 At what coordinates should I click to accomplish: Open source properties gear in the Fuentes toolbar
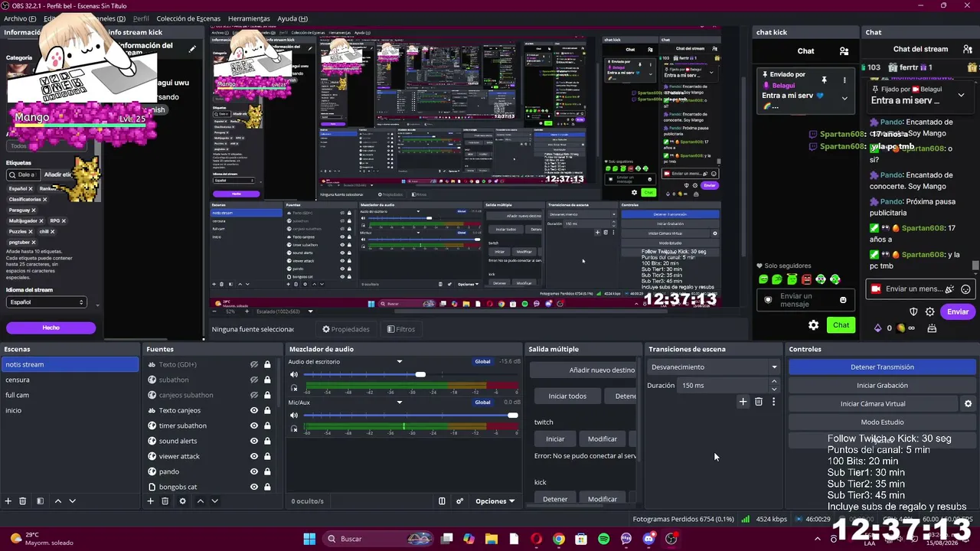tap(182, 501)
